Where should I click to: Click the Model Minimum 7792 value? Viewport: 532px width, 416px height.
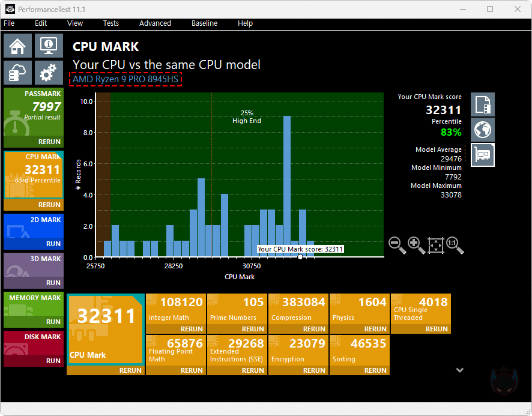453,176
